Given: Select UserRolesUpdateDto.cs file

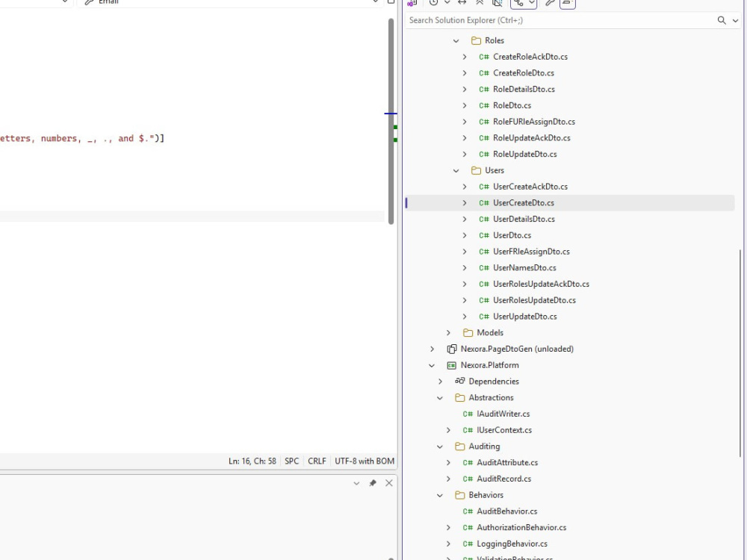Looking at the screenshot, I should coord(534,300).
